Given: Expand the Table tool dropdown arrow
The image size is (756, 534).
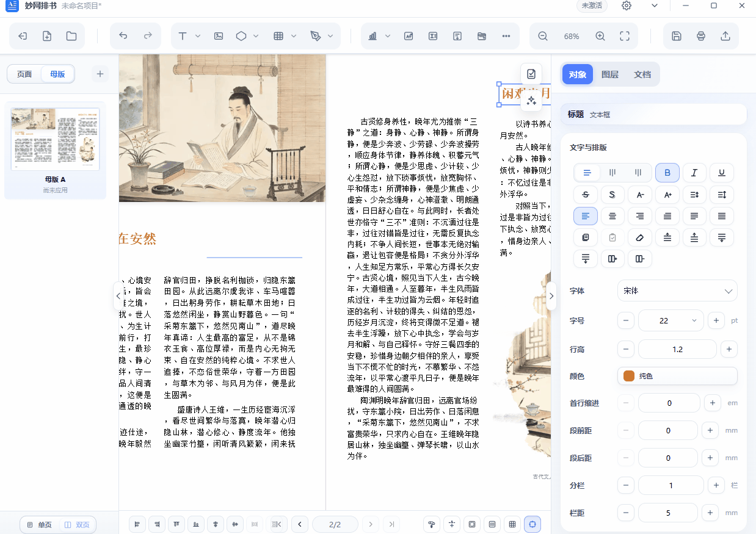Looking at the screenshot, I should pyautogui.click(x=294, y=36).
